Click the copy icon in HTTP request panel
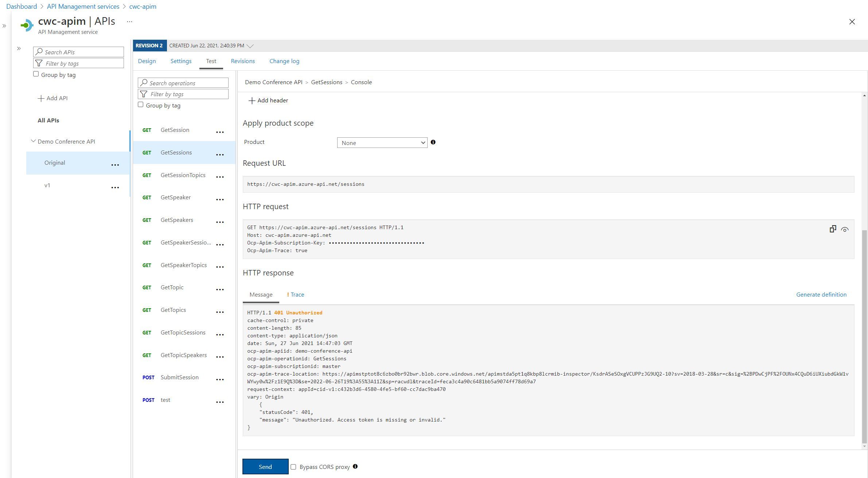Viewport: 868px width, 478px height. pyautogui.click(x=833, y=228)
